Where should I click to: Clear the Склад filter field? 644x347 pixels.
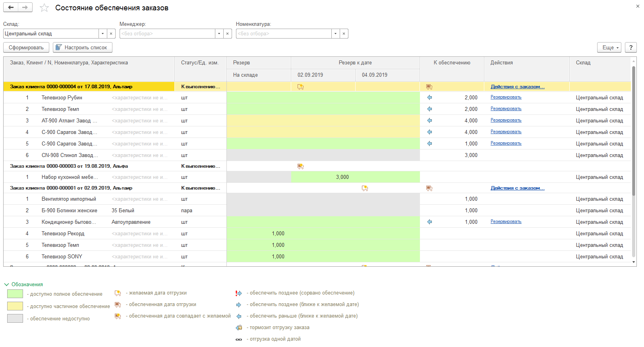click(x=111, y=34)
